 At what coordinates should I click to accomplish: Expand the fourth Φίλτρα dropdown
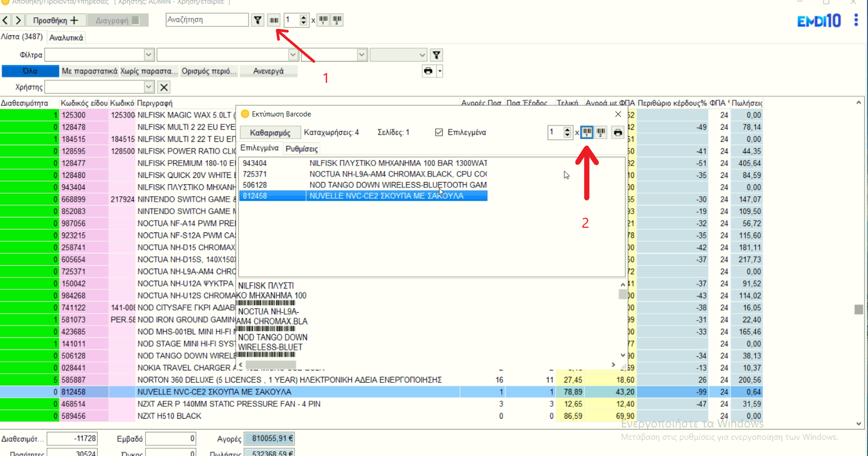coord(422,55)
